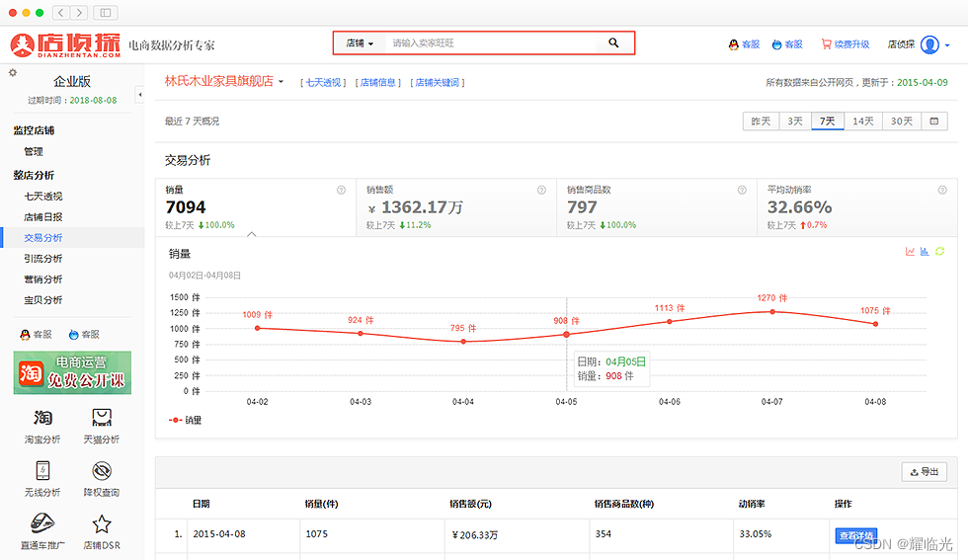Screen dimensions: 968x560
Task: Click the help icon on 销售额 card
Action: click(x=541, y=191)
